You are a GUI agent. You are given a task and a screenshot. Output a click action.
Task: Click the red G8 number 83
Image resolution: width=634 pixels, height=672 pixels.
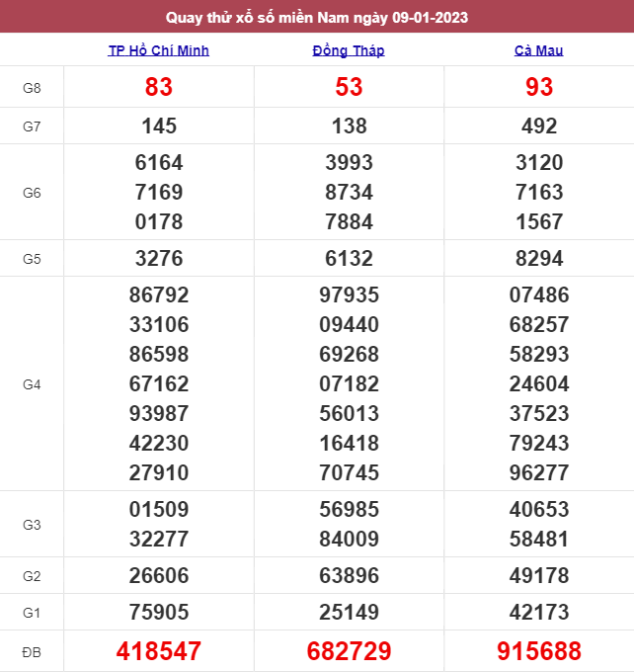[159, 88]
